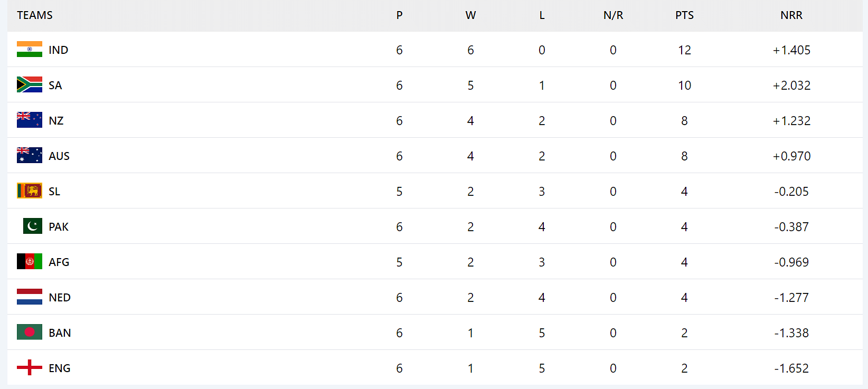868x389 pixels.
Task: Click the New Zealand flag icon
Action: pyautogui.click(x=30, y=120)
